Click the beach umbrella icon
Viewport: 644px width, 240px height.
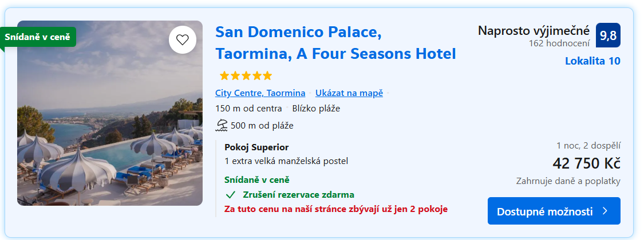pyautogui.click(x=221, y=125)
